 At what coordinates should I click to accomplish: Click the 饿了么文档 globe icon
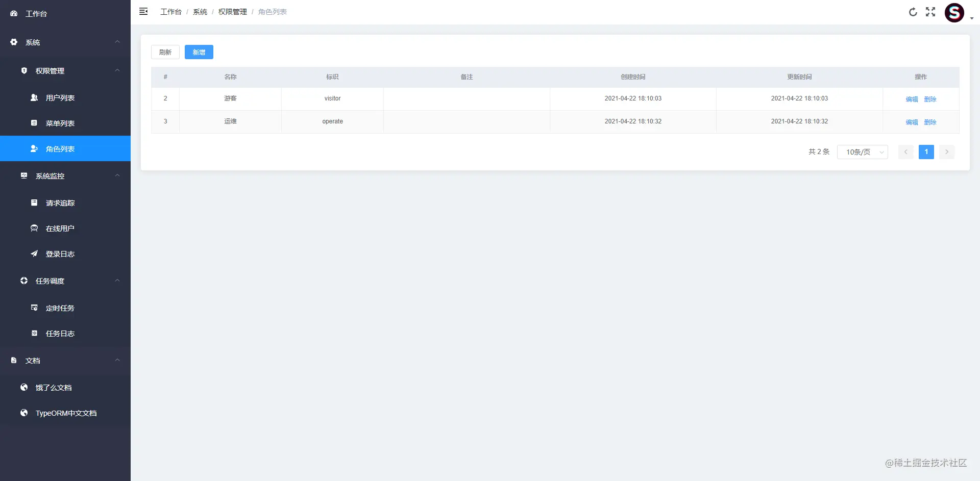pyautogui.click(x=24, y=387)
